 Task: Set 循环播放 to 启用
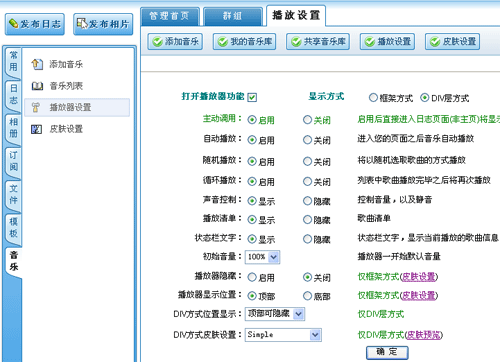(x=252, y=182)
